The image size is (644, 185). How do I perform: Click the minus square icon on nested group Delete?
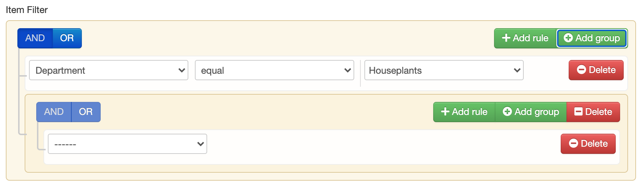tap(578, 112)
